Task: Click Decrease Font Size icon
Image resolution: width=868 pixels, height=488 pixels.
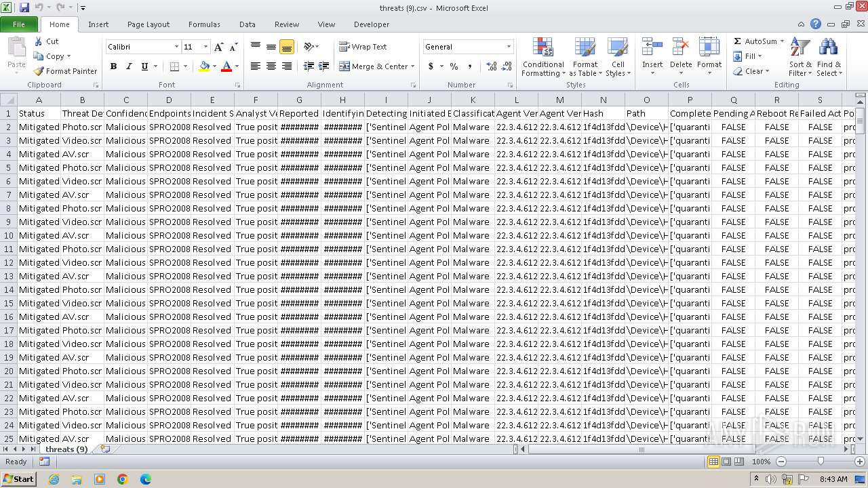Action: click(233, 47)
